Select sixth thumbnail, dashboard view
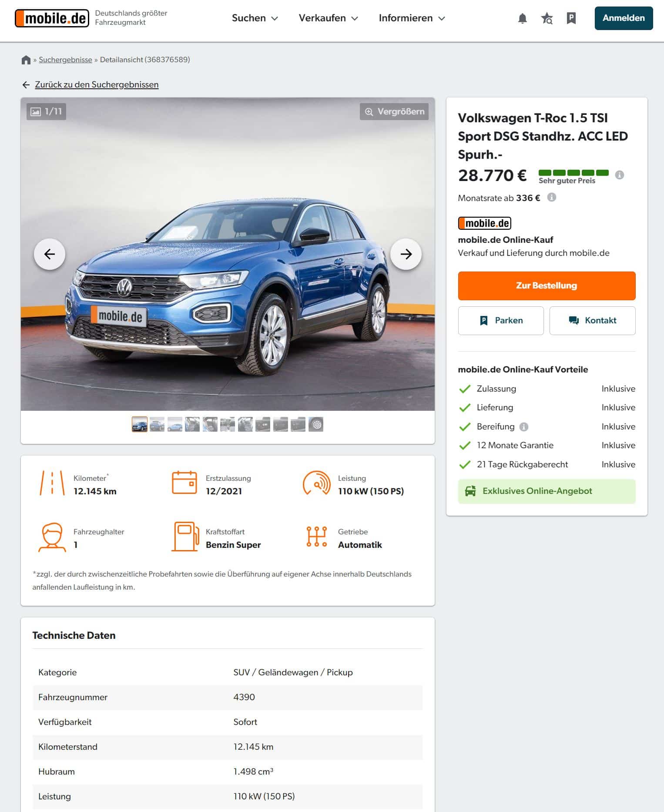 tap(228, 424)
